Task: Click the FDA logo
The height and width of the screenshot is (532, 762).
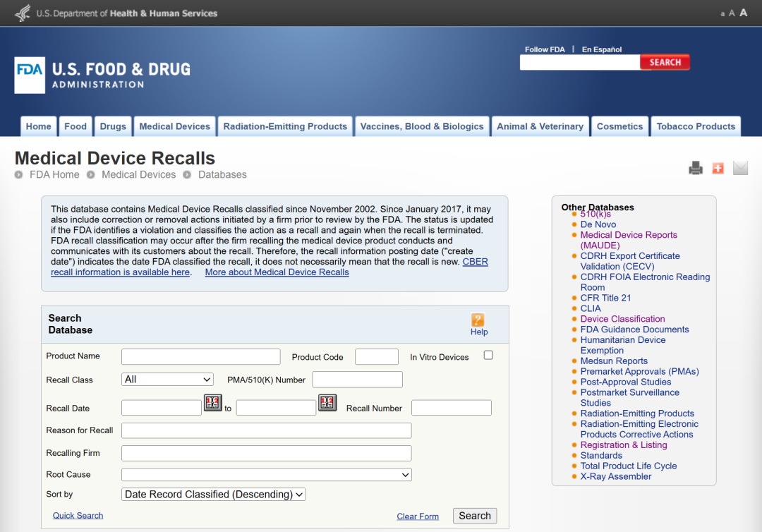Action: tap(30, 75)
